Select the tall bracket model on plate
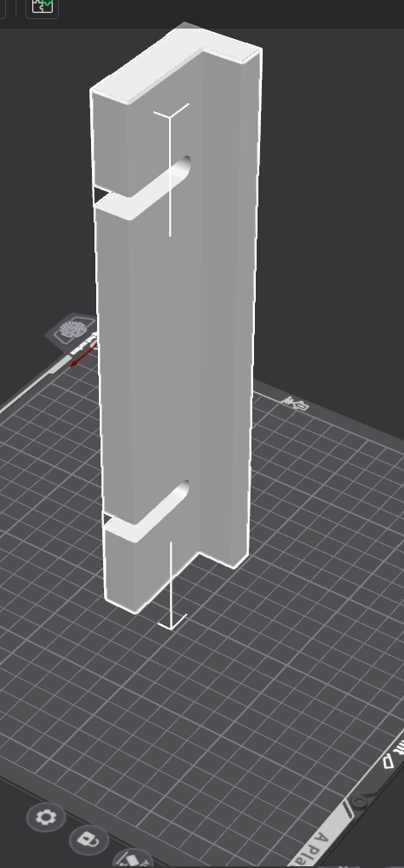404x868 pixels. tap(176, 319)
